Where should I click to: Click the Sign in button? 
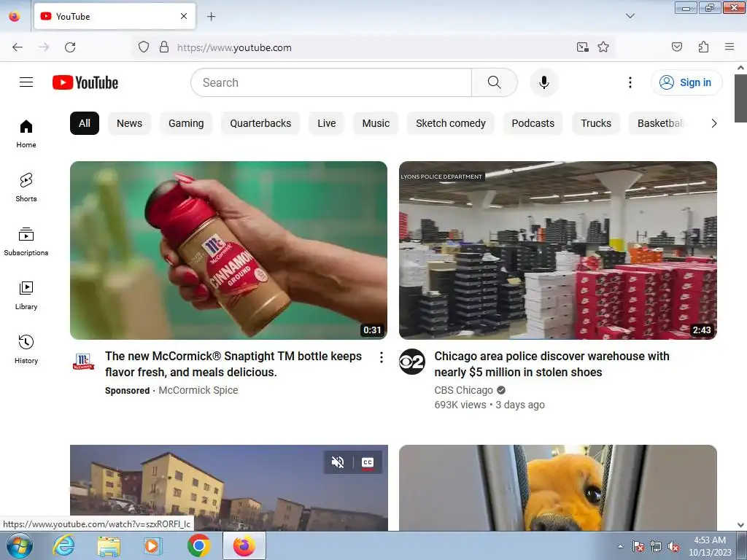coord(686,82)
